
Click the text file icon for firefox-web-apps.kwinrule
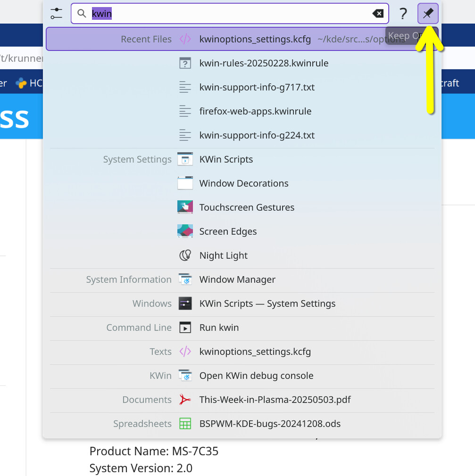[185, 111]
